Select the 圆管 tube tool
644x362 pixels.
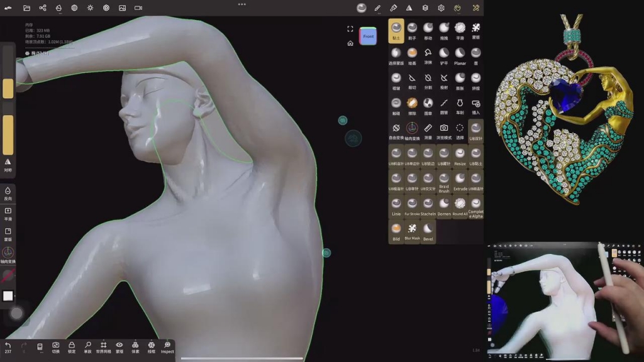pos(444,106)
